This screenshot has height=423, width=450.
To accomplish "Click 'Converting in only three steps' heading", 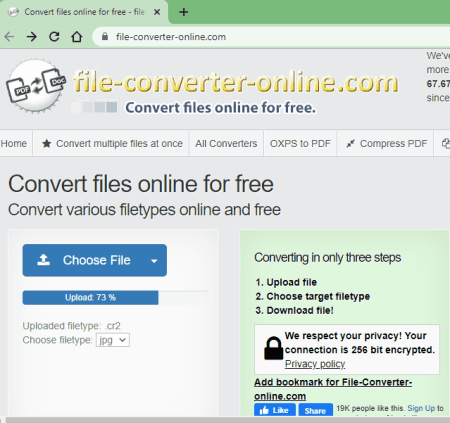I will (x=328, y=258).
